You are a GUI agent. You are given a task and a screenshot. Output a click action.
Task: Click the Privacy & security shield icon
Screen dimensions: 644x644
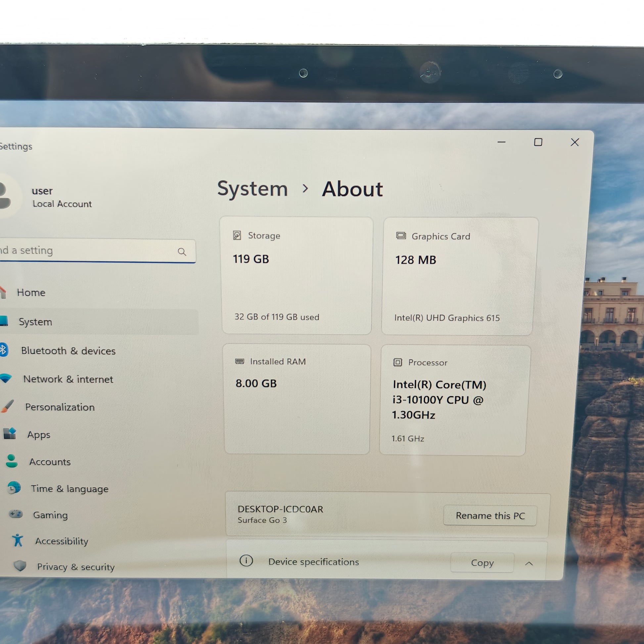coord(20,566)
